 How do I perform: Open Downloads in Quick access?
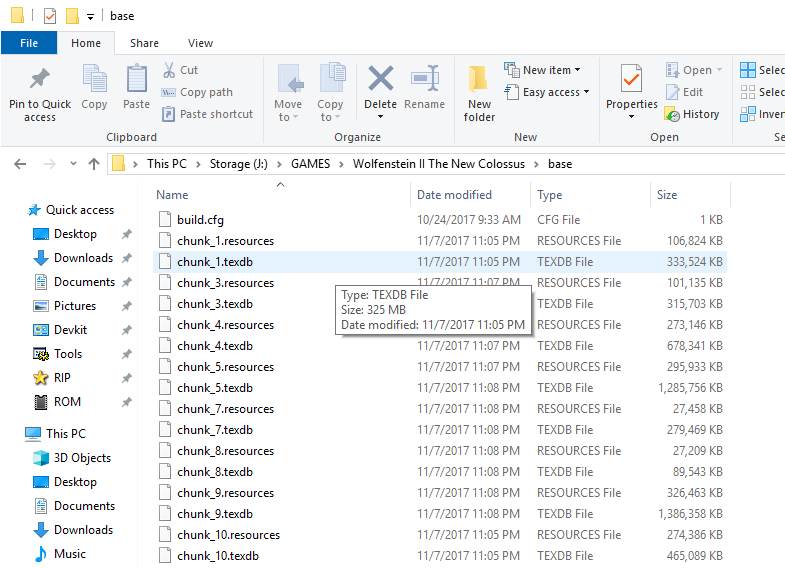[x=73, y=258]
